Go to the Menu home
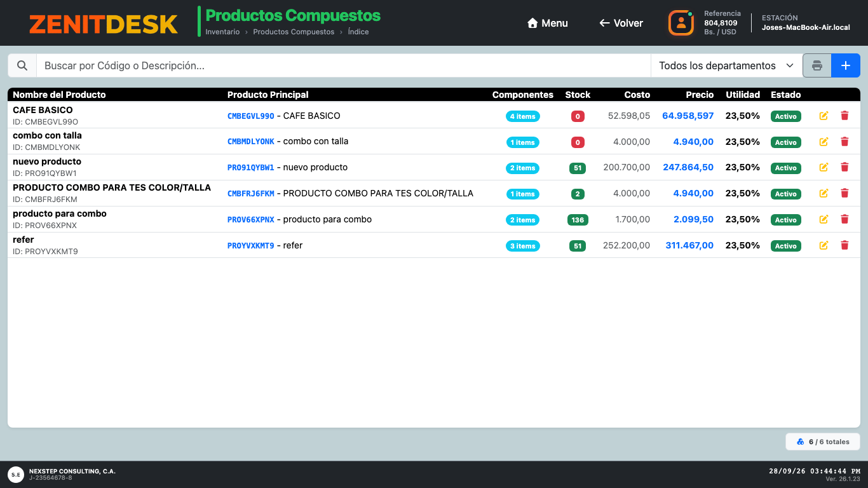The width and height of the screenshot is (868, 488). (x=548, y=23)
